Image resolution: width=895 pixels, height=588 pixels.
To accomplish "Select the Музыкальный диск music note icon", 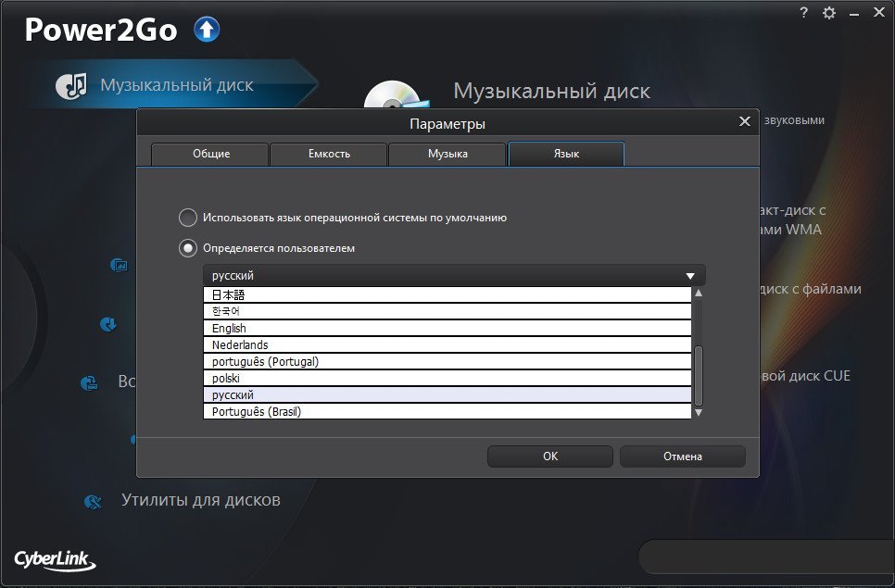I will click(71, 86).
